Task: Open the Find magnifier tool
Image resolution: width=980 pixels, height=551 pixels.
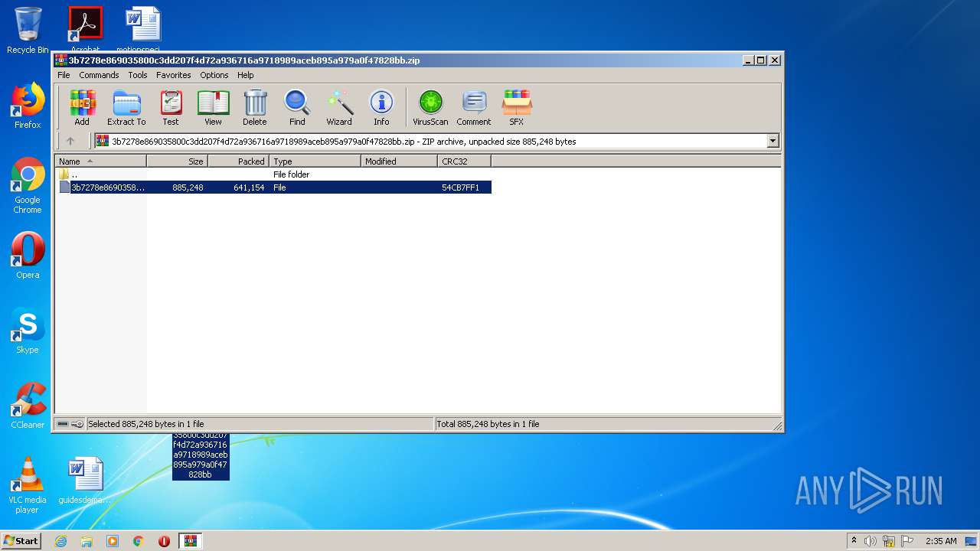Action: click(297, 107)
